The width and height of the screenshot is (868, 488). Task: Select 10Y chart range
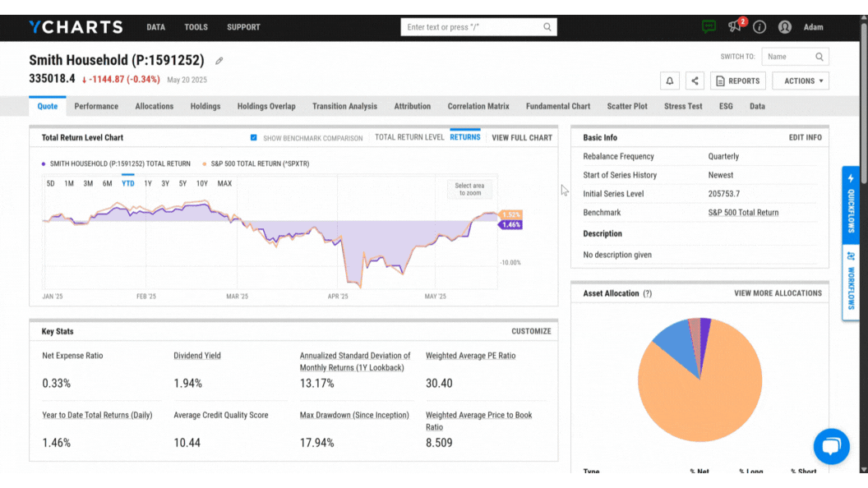pos(202,184)
